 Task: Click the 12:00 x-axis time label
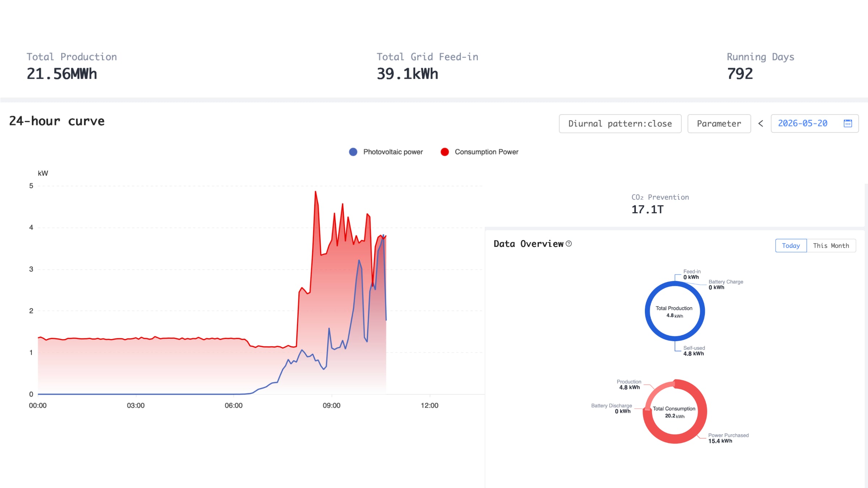click(430, 406)
